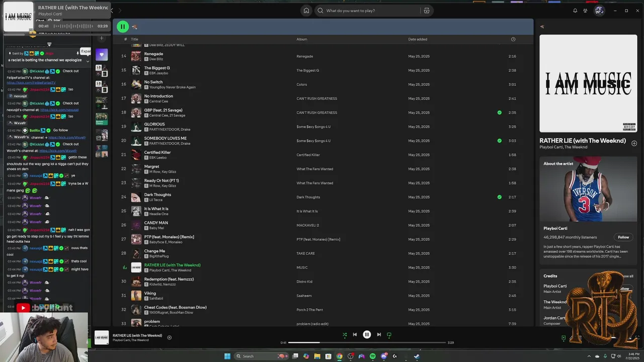Open the notifications bell
Viewport: 644px width, 362px height.
[575, 11]
